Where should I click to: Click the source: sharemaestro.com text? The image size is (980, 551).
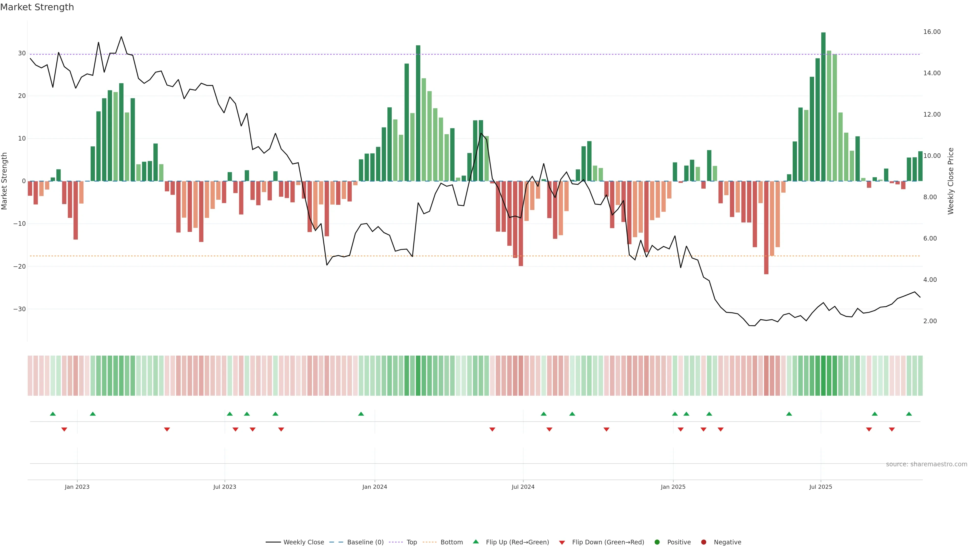(x=926, y=464)
